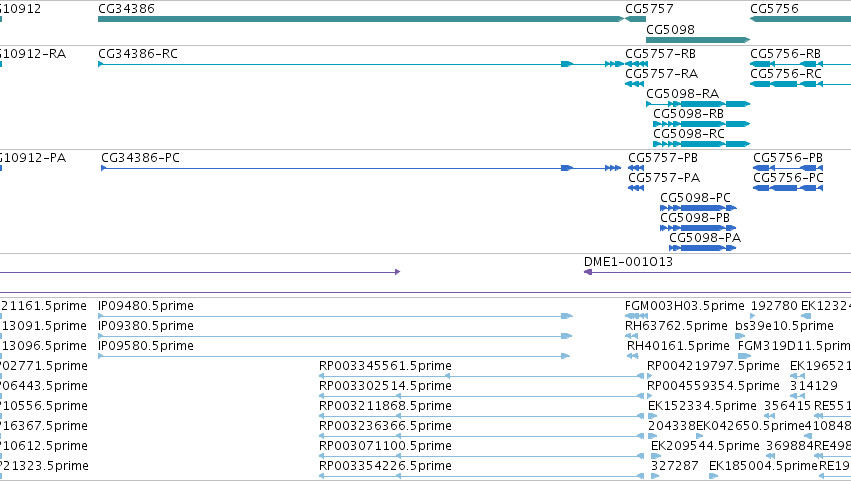Screen dimensions: 851x481
Task: Click the CG5757-RB transcript label
Action: pyautogui.click(x=661, y=54)
